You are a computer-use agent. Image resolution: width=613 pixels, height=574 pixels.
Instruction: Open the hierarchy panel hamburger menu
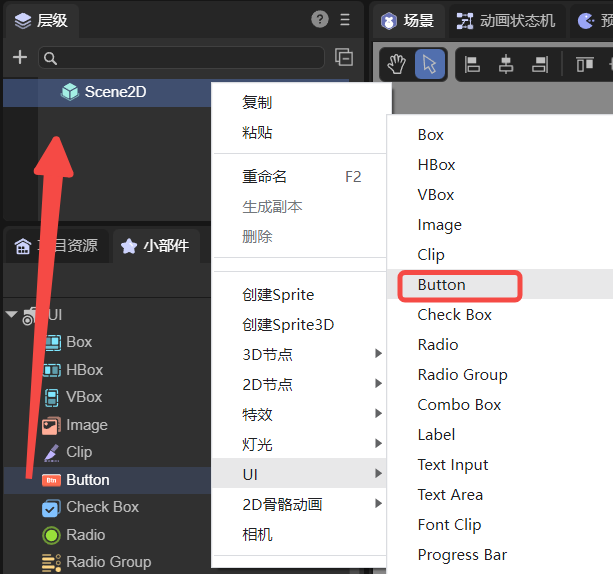tap(346, 19)
